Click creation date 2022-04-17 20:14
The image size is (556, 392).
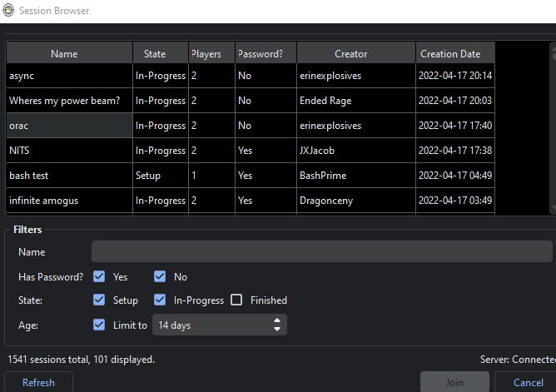point(455,76)
